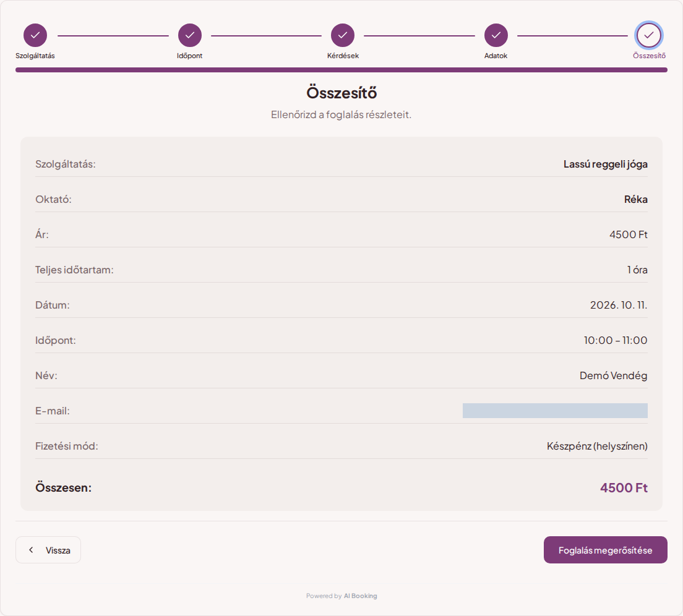The height and width of the screenshot is (616, 683).
Task: Click the 'Időpont:' row label in the summary
Action: (55, 340)
